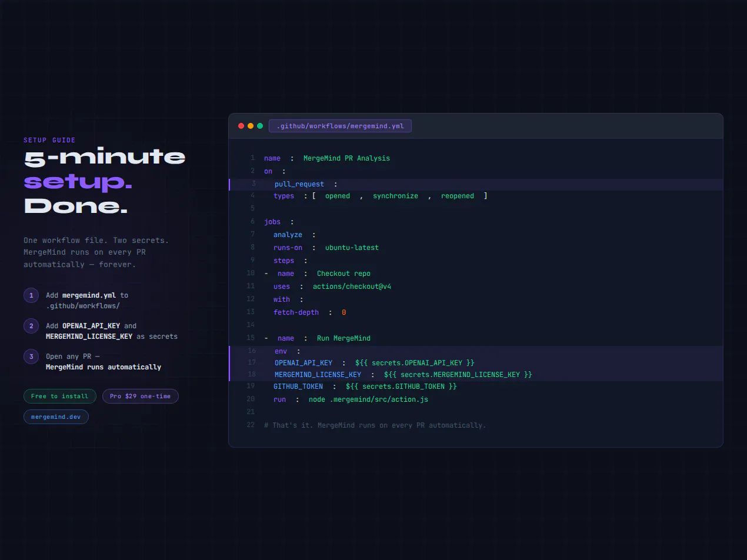Click step number 1 circle
The width and height of the screenshot is (747, 560).
(31, 295)
